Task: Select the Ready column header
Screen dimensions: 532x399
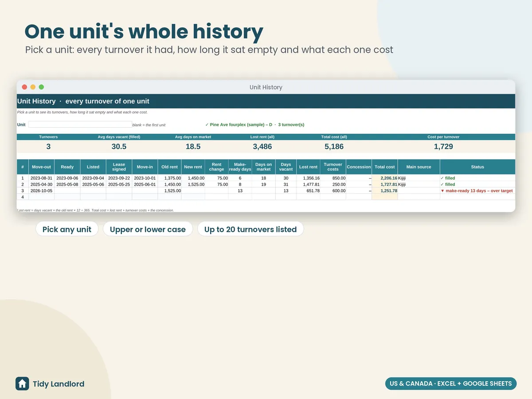Action: point(67,167)
